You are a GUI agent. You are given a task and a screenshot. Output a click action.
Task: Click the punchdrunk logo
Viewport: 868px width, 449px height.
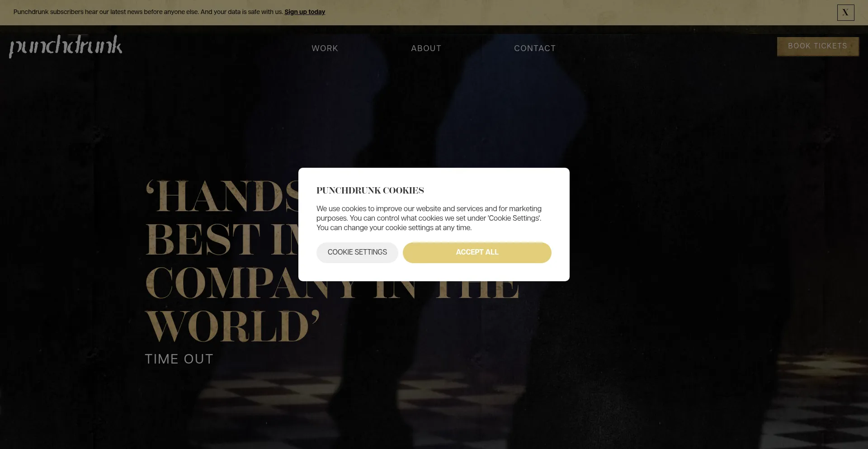(66, 46)
